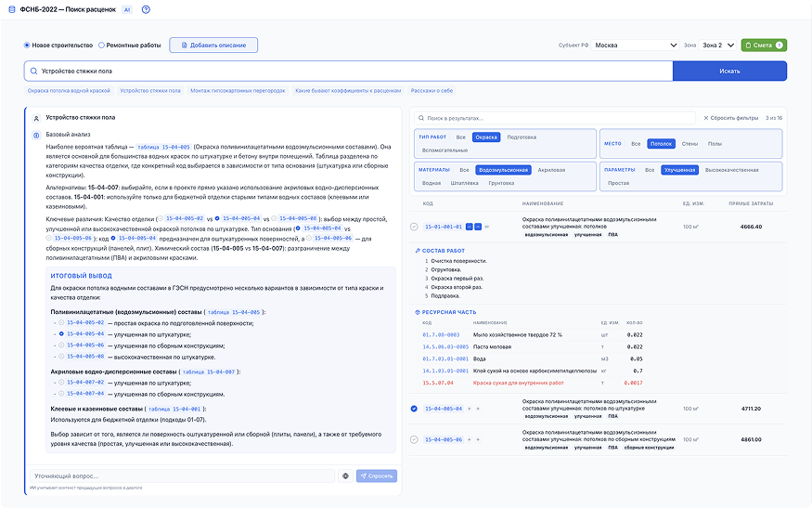This screenshot has height=508, width=812.
Task: Toggle checked circle beside 15-04-005-04 in итоговый вывод
Action: click(61, 333)
